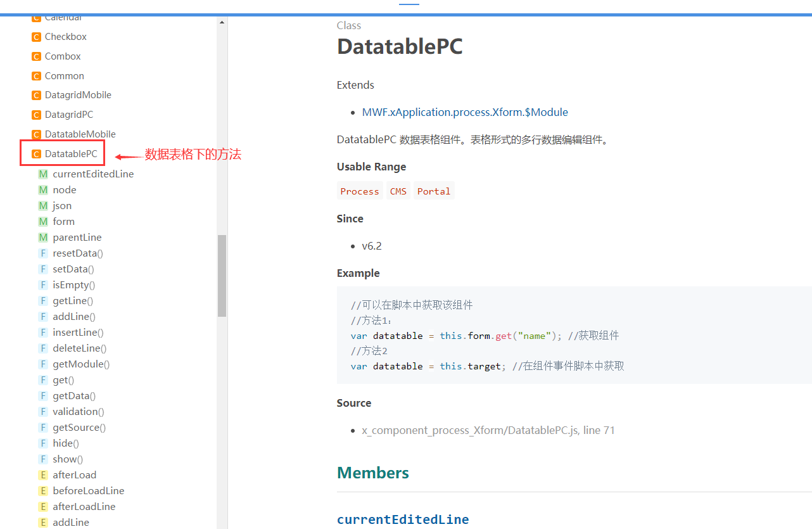This screenshot has height=529, width=812.
Task: Click the F function icon beside resetData()
Action: point(43,253)
